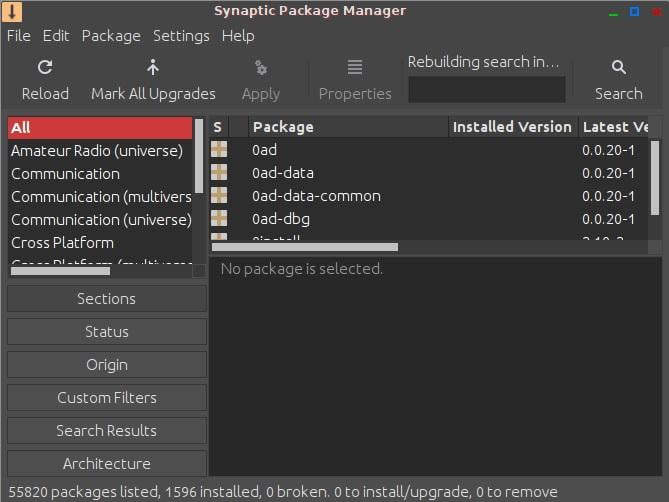
Task: Focus the quick filter search field
Action: click(487, 90)
